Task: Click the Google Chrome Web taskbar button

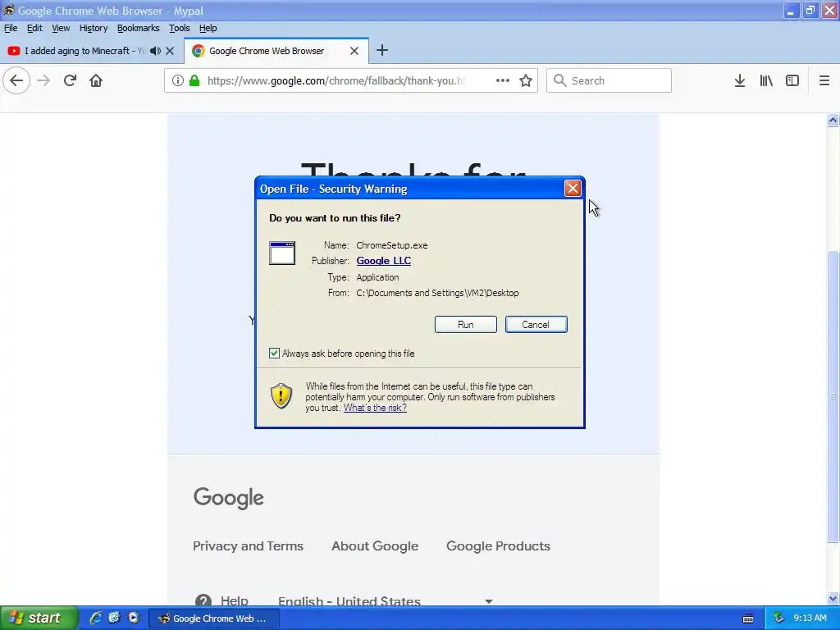Action: [212, 619]
